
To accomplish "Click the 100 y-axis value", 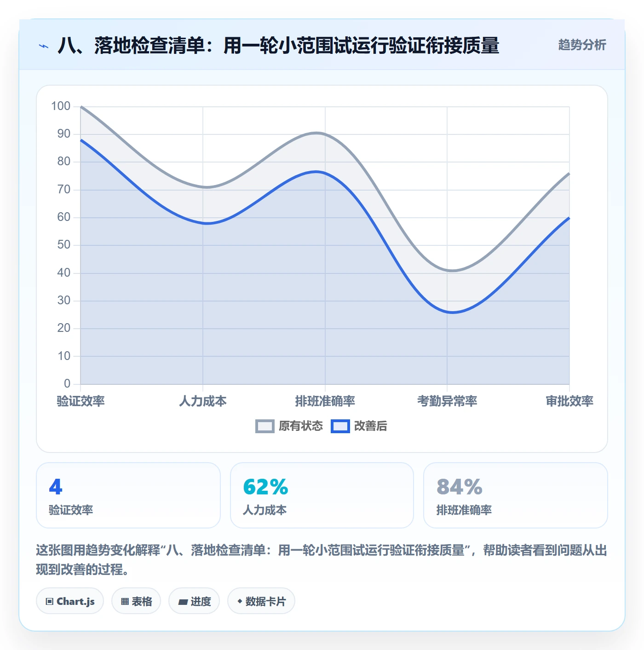I will point(61,106).
